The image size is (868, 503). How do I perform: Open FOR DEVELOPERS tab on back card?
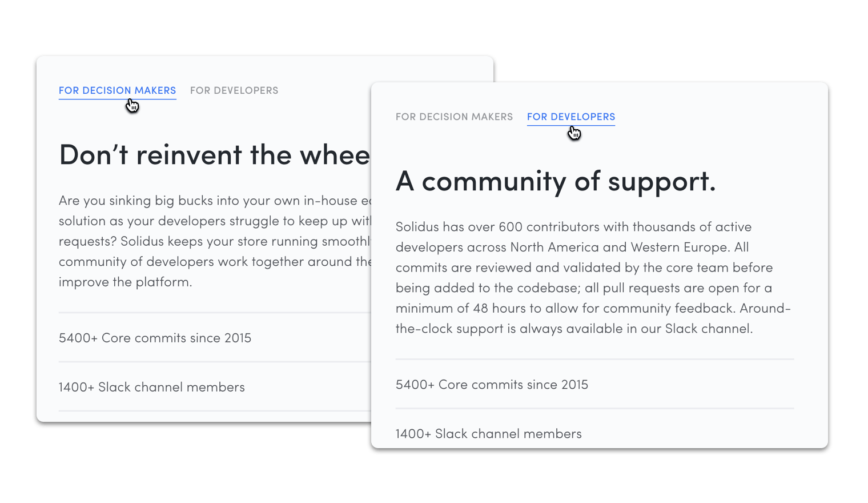tap(234, 90)
